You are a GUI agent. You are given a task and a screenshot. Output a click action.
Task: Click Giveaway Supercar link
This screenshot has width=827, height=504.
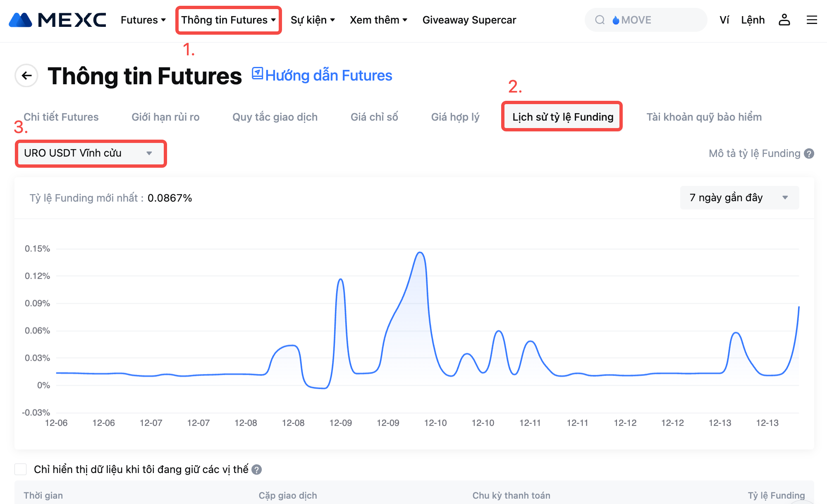coord(469,20)
